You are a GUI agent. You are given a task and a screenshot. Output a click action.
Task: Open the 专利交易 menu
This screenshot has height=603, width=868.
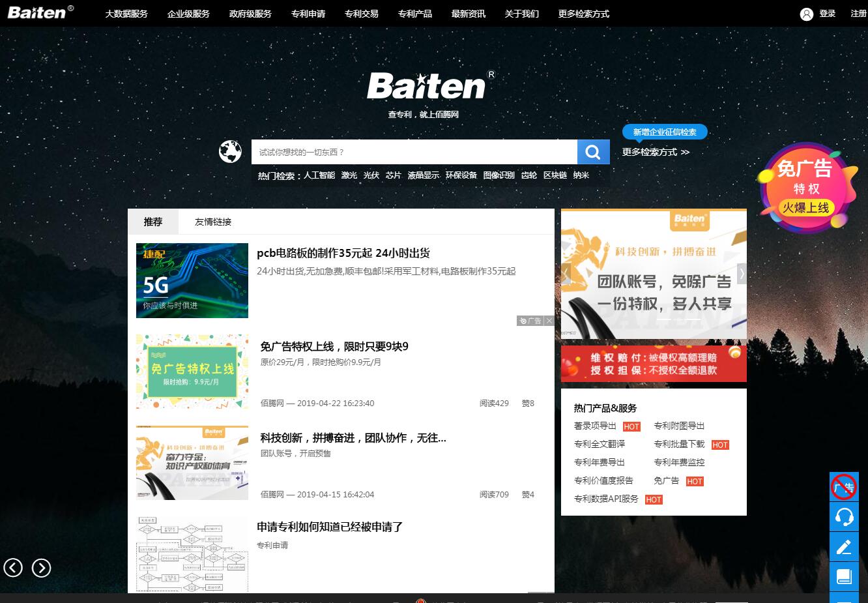pyautogui.click(x=362, y=14)
